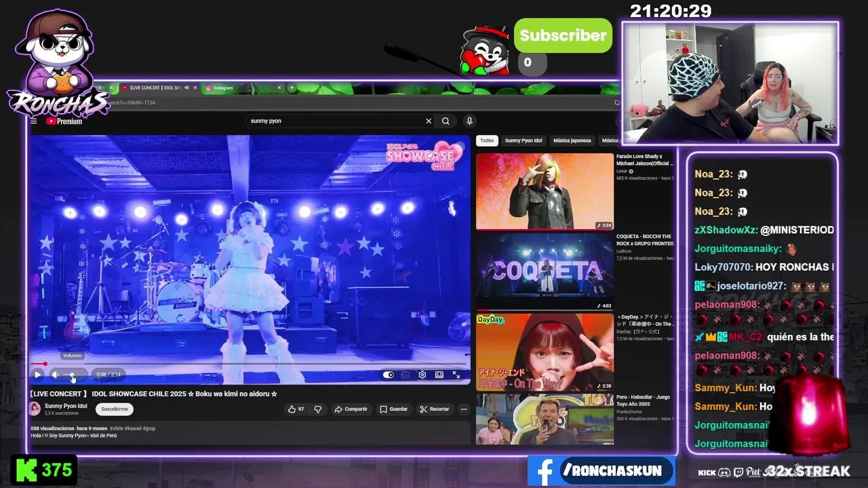This screenshot has height=488, width=868.
Task: Click the magnifier search button
Action: (446, 121)
